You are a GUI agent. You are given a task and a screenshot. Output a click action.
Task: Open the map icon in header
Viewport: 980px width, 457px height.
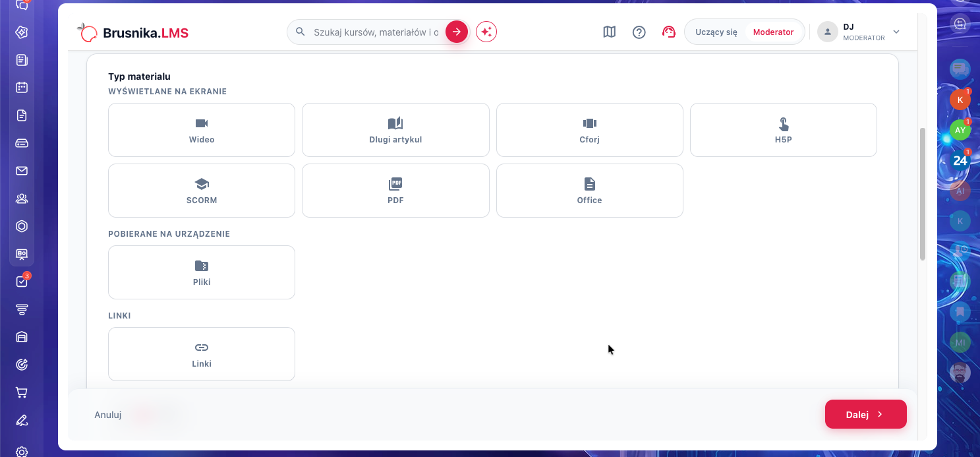(x=610, y=32)
